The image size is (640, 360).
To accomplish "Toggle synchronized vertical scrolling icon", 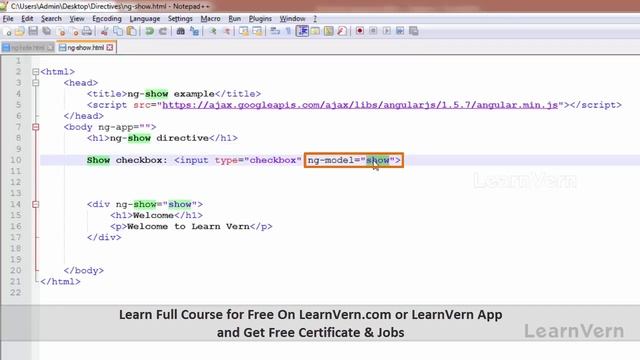I will click(x=244, y=31).
